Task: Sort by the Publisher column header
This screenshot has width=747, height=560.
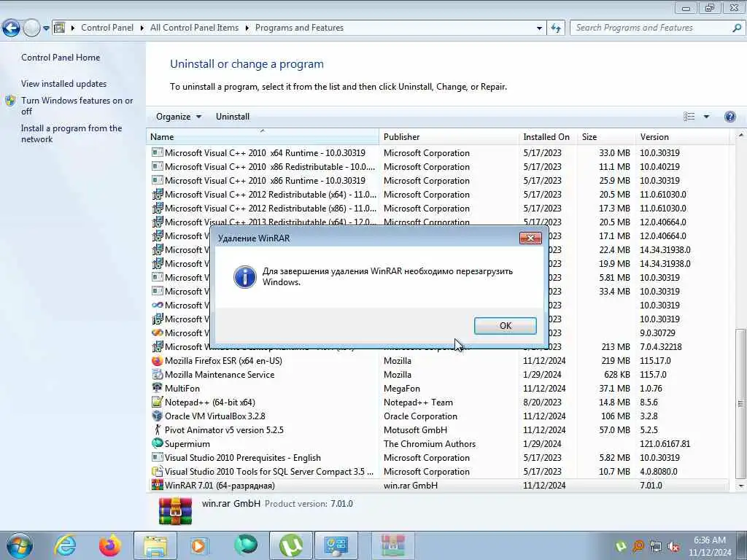Action: 449,136
